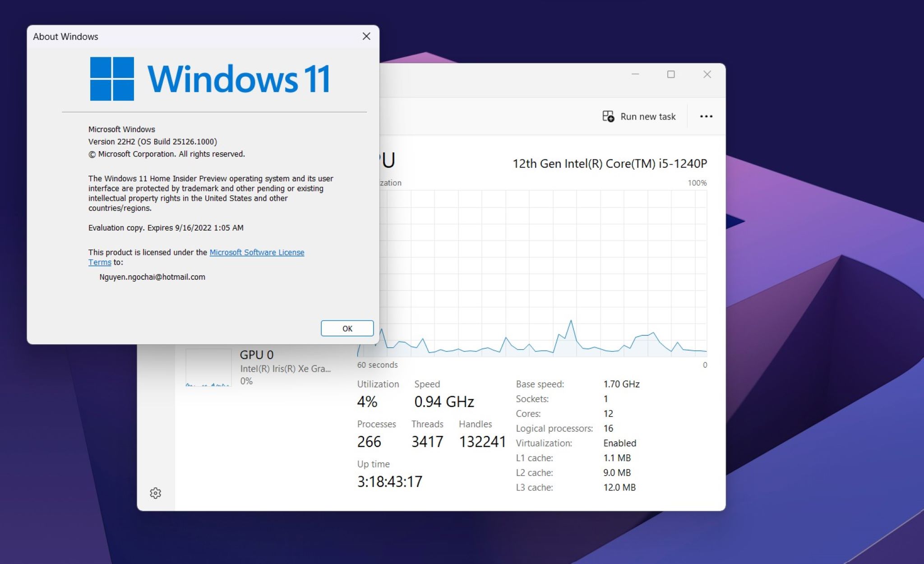Click the blue Windows squares logo
The width and height of the screenshot is (924, 564).
(x=111, y=79)
